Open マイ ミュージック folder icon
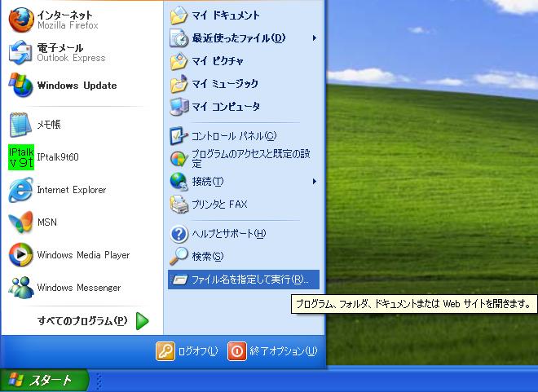538x392 pixels. (179, 84)
